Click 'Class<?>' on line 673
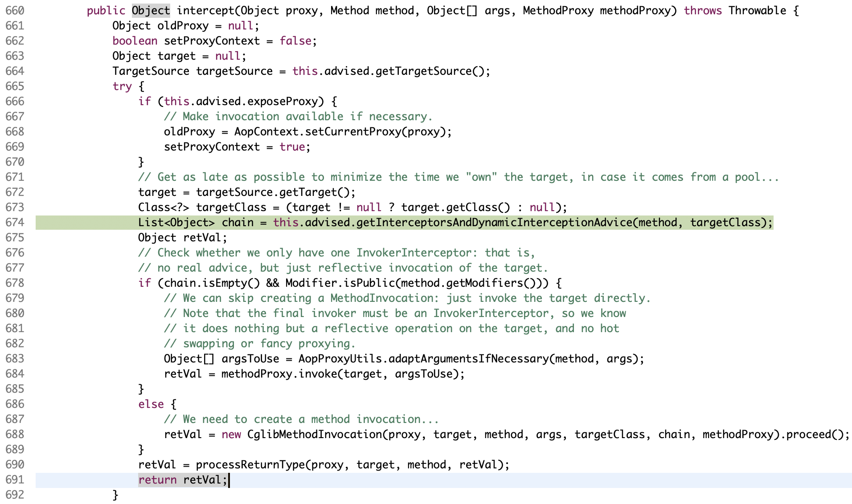Image resolution: width=852 pixels, height=504 pixels. (x=164, y=207)
